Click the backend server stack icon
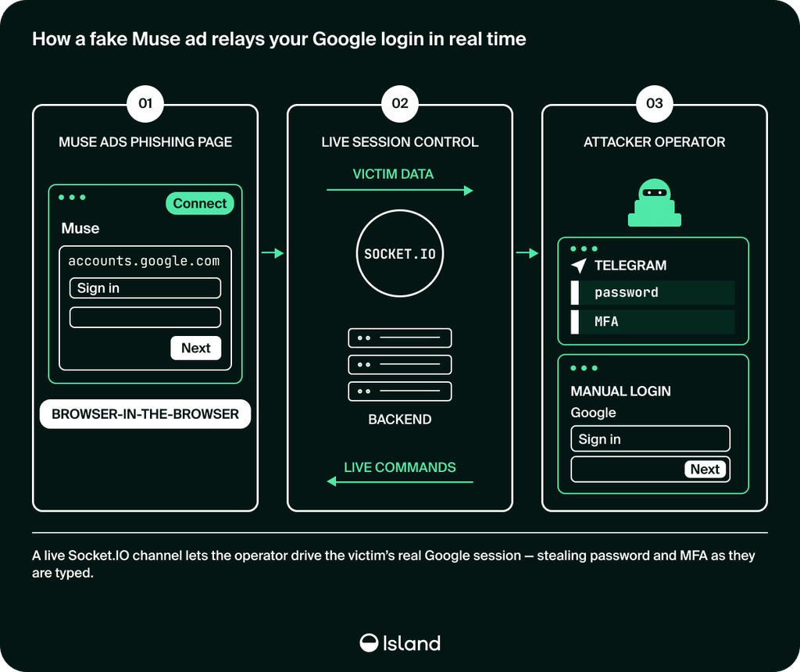This screenshot has height=672, width=800. (399, 364)
